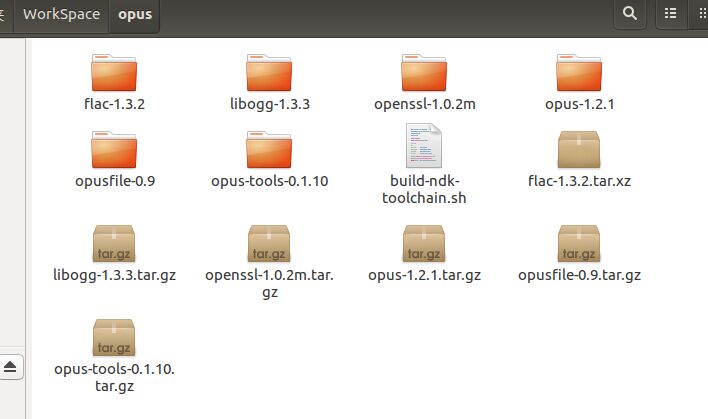The height and width of the screenshot is (419, 708).
Task: Click the opus path bar button
Action: 135,14
